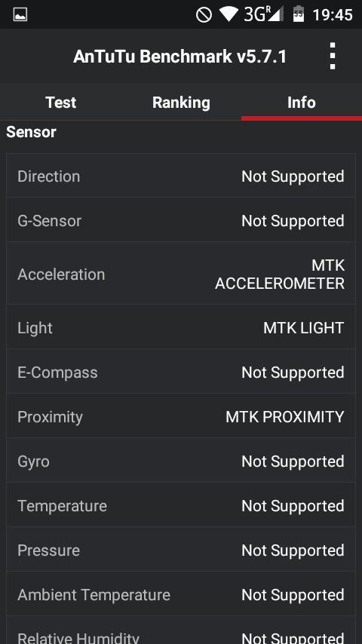Tap the blocked/no-interruptions status icon
The height and width of the screenshot is (644, 362).
(x=204, y=15)
